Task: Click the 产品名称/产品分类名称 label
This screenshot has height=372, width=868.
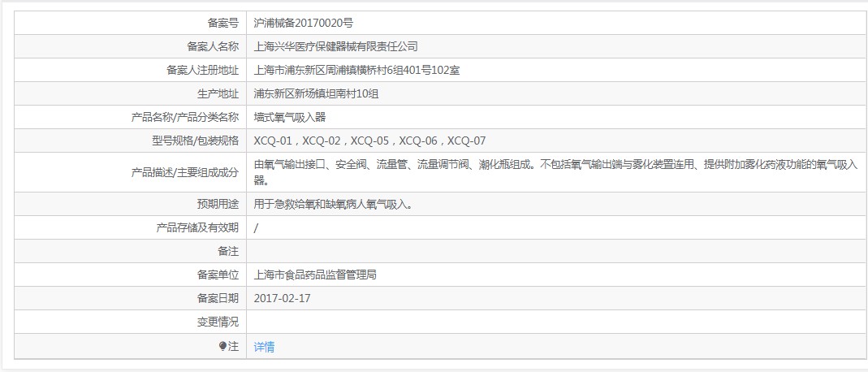Action: pos(185,117)
